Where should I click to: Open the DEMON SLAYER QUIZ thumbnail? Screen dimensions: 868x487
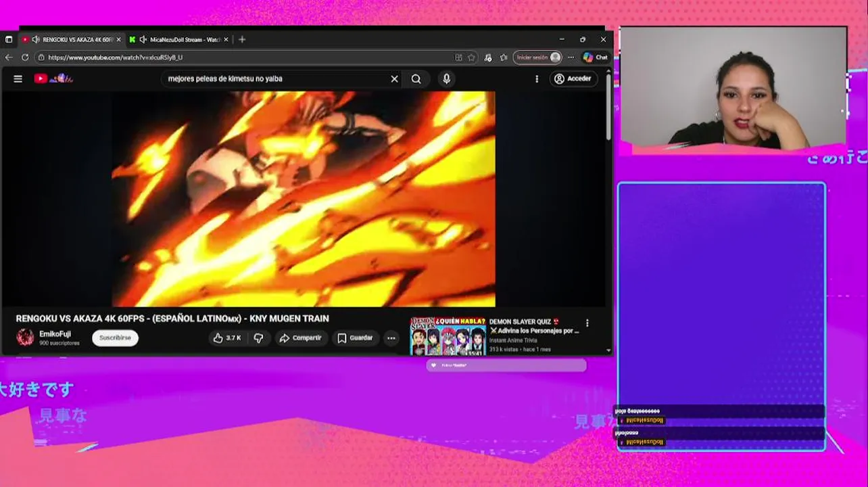(x=448, y=335)
